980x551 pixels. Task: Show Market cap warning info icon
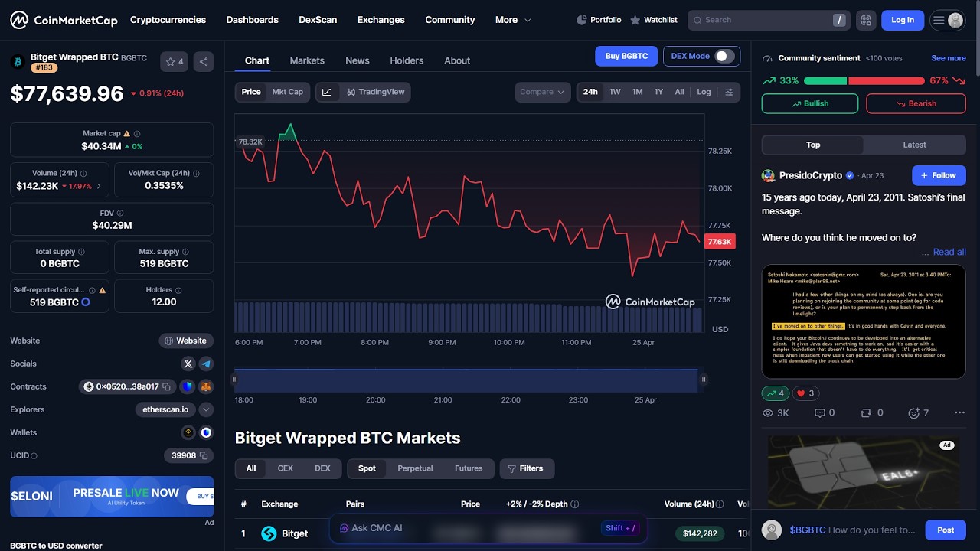[127, 133]
